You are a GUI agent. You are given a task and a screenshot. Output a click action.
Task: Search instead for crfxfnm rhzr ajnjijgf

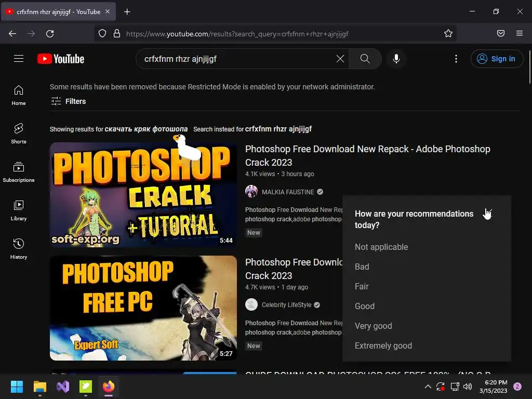point(278,129)
